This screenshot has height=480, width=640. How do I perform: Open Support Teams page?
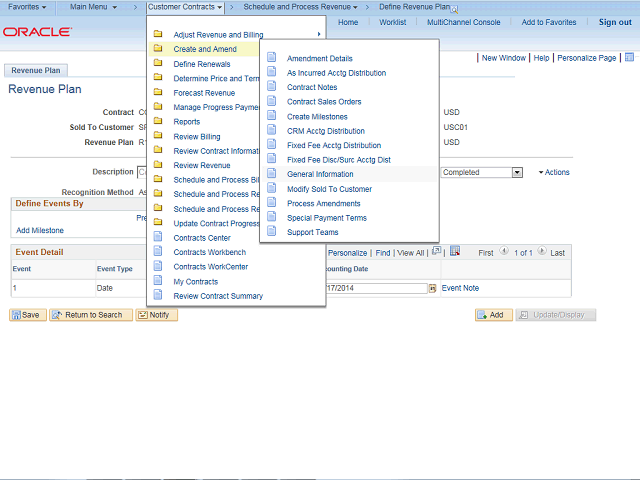pyautogui.click(x=313, y=232)
